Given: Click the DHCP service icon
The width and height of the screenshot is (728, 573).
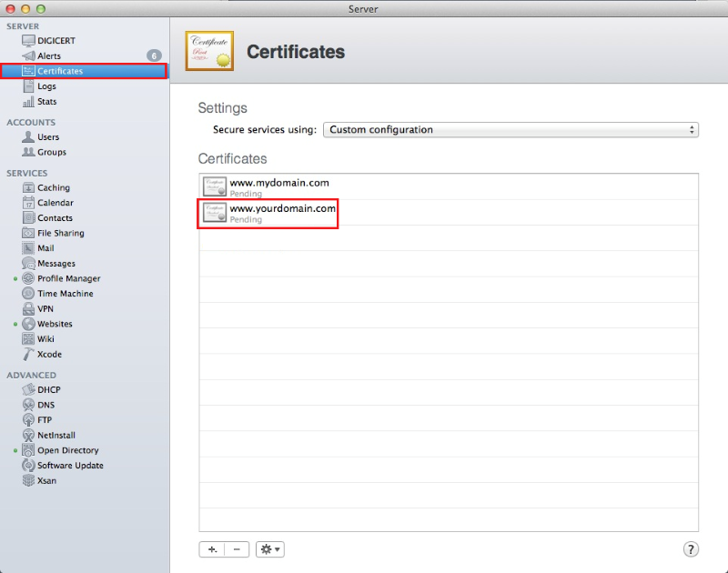Looking at the screenshot, I should click(28, 390).
